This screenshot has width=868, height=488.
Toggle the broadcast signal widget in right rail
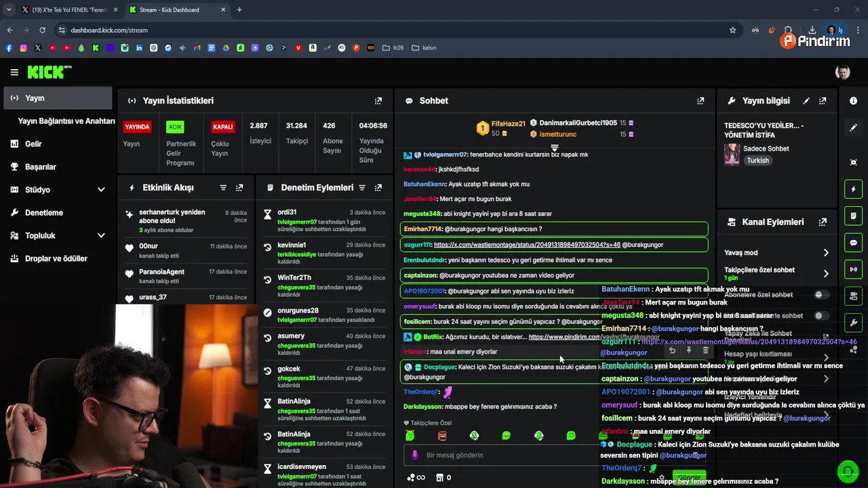[853, 269]
